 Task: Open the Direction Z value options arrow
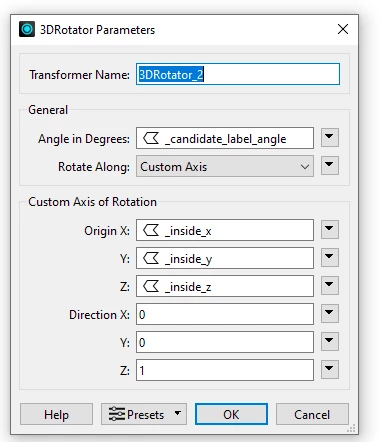(x=330, y=369)
